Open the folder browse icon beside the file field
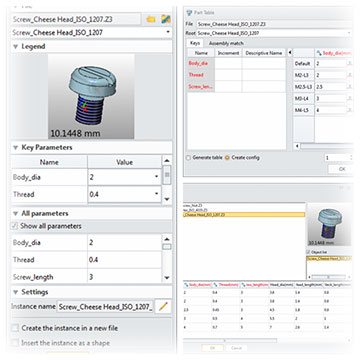This screenshot has width=360, height=360. tap(151, 19)
